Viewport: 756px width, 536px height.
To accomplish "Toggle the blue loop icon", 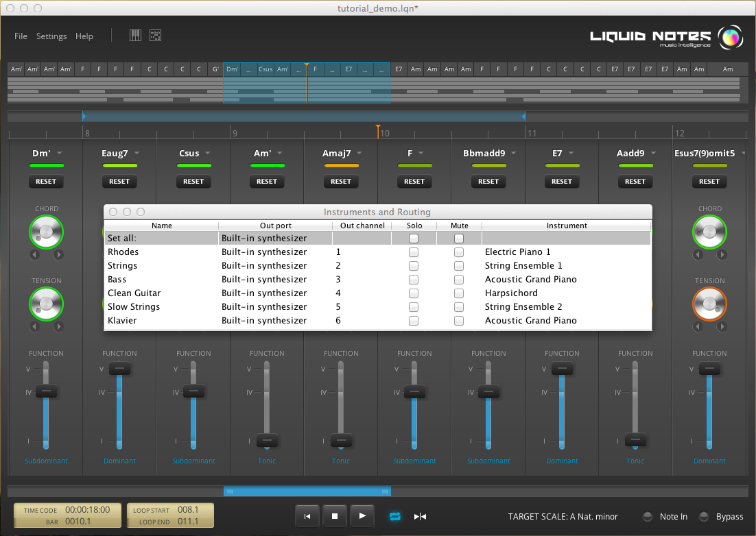I will click(395, 516).
